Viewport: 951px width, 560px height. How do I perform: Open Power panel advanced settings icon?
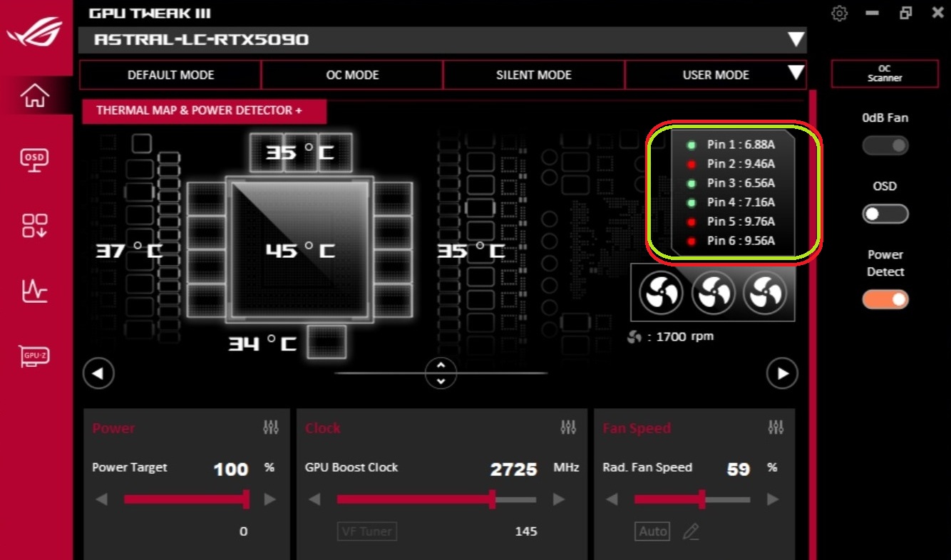271,427
